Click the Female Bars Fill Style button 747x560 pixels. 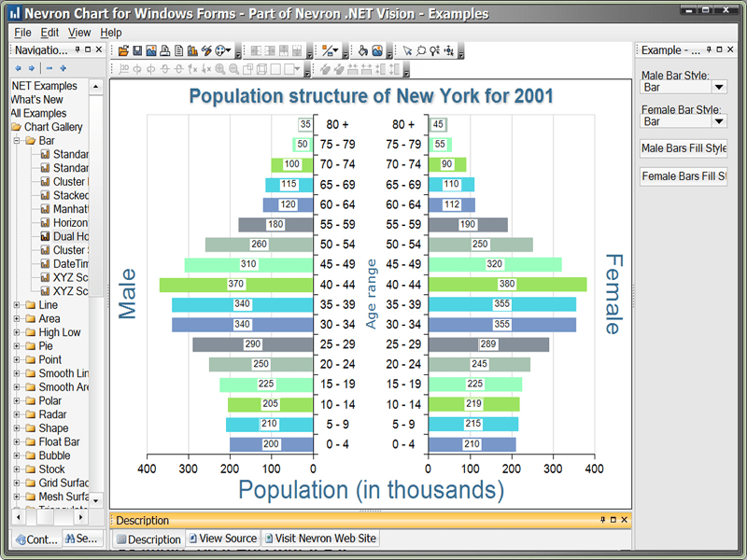pyautogui.click(x=684, y=175)
